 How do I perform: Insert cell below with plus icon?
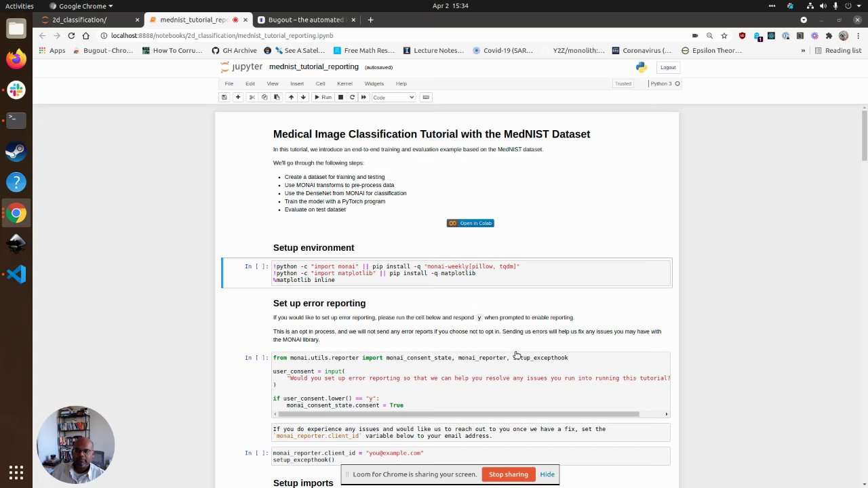click(238, 97)
